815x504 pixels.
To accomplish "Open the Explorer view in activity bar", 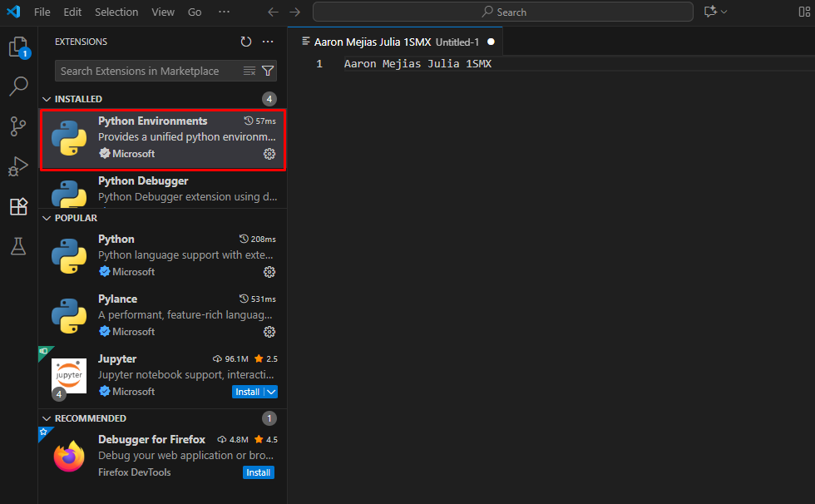I will click(18, 47).
